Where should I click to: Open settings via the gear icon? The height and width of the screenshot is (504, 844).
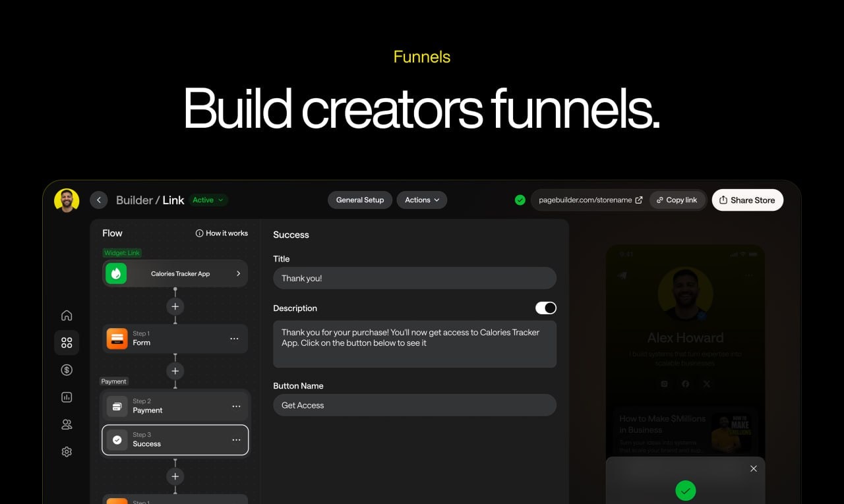click(67, 451)
